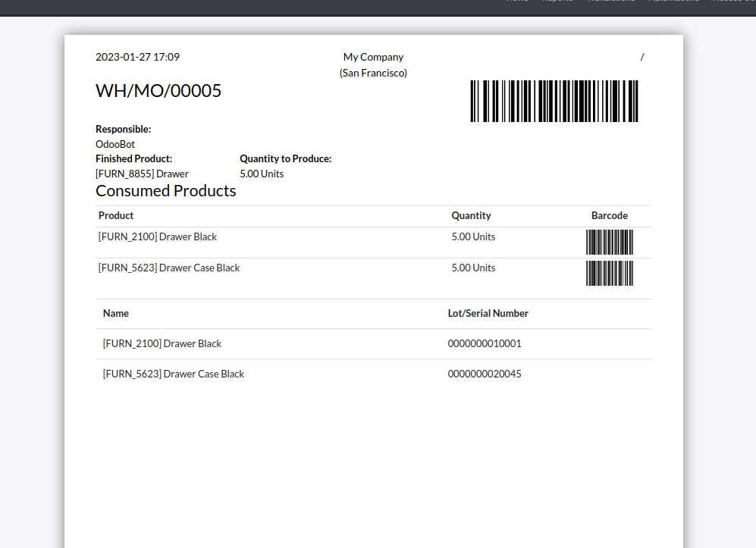Screen dimensions: 756x548
Task: Click the Name column header
Action: tap(116, 313)
